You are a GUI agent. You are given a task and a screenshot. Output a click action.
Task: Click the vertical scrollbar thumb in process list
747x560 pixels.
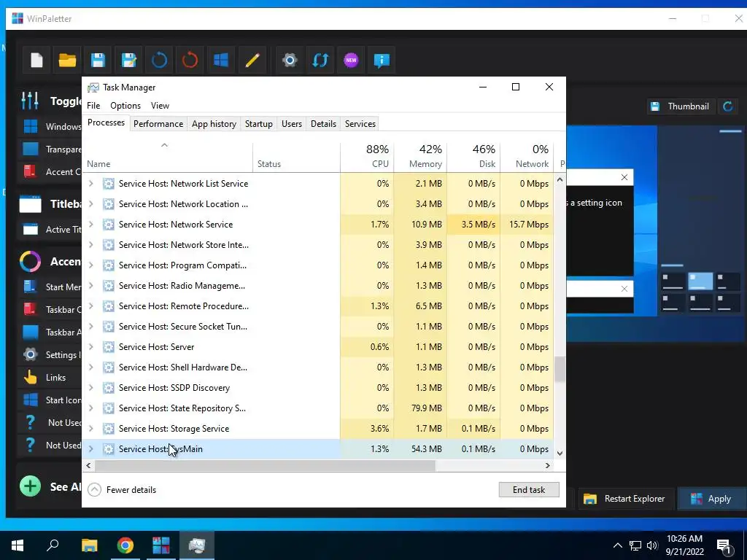click(560, 369)
